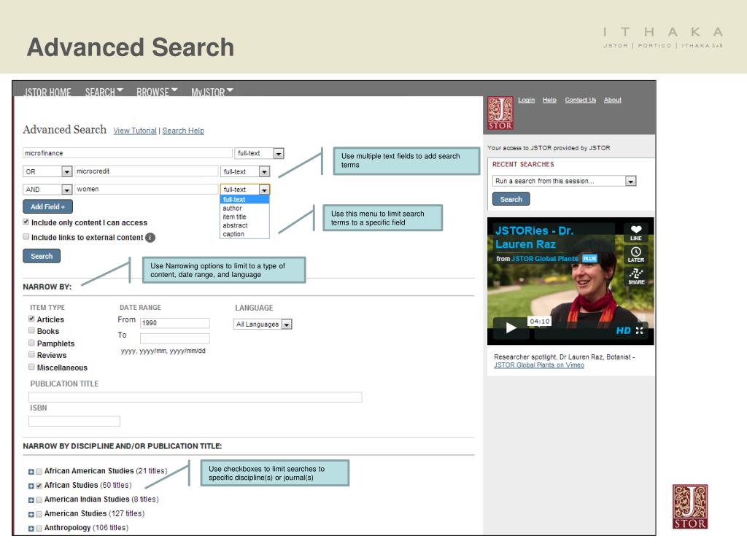The width and height of the screenshot is (747, 560).
Task: Click the HD quality icon on the video
Action: [623, 330]
